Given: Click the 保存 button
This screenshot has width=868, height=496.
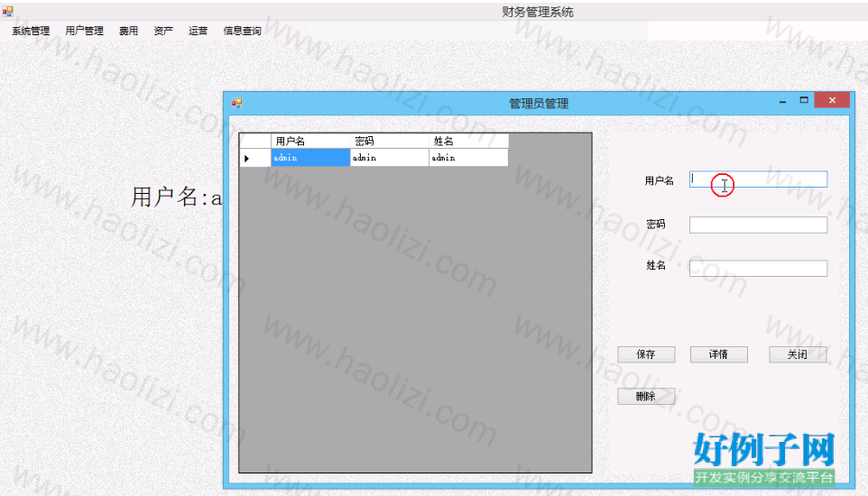Looking at the screenshot, I should click(646, 354).
